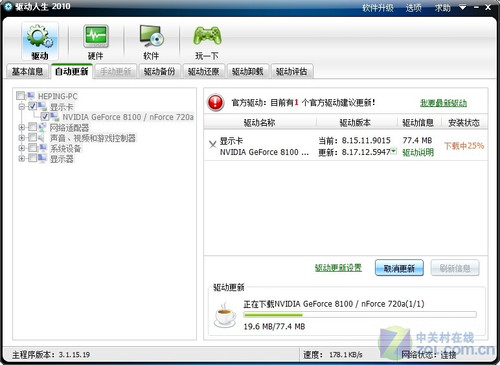500x365 pixels.
Task: Open the 驱动更新设置 link
Action: (338, 268)
